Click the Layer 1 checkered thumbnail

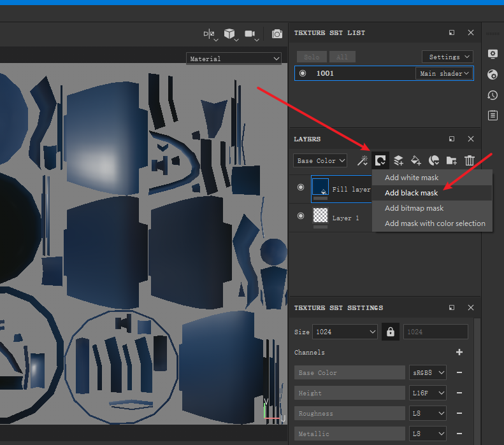(320, 215)
